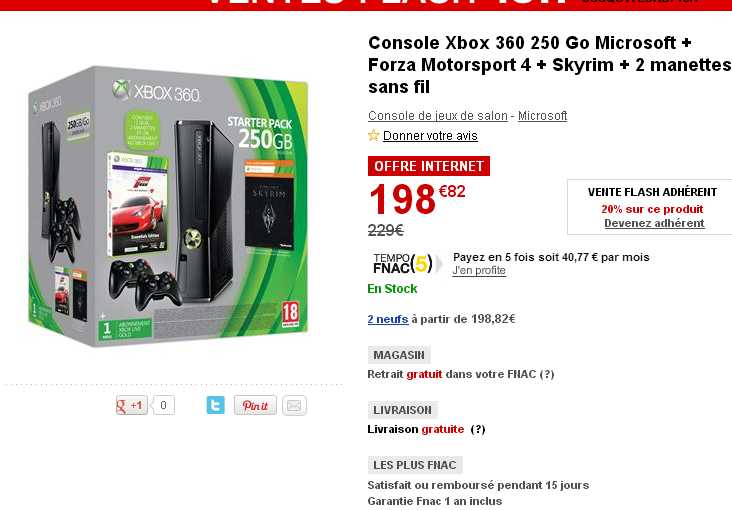Click the Google +1 counter bubble

click(x=163, y=405)
